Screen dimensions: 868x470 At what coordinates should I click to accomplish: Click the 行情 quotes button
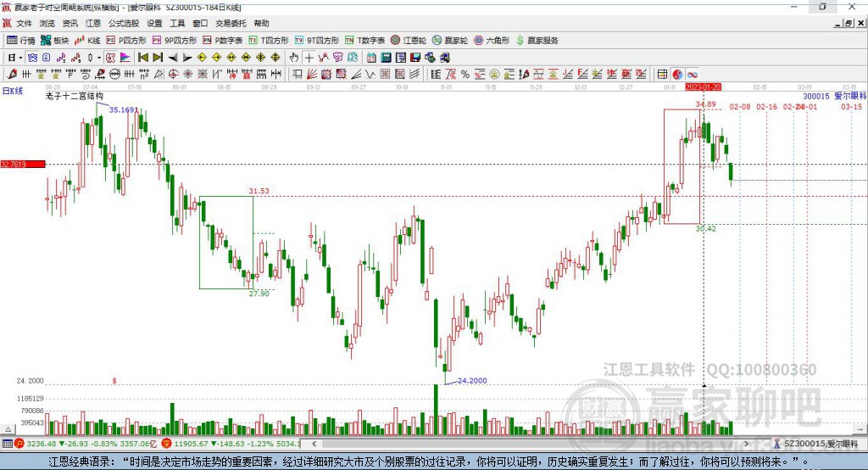coord(21,40)
